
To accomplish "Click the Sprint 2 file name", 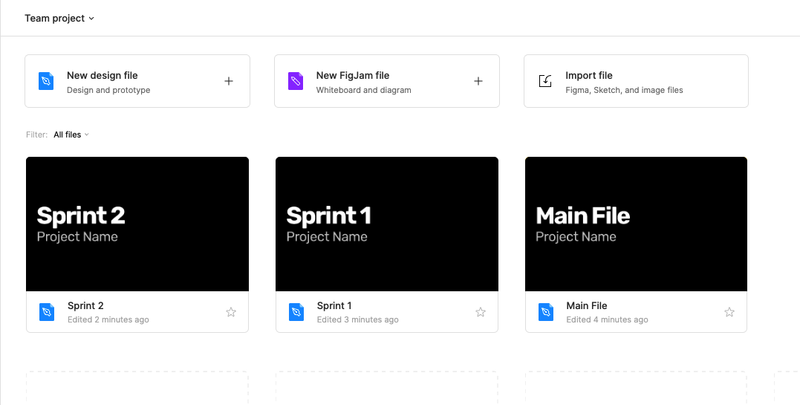I will (86, 306).
